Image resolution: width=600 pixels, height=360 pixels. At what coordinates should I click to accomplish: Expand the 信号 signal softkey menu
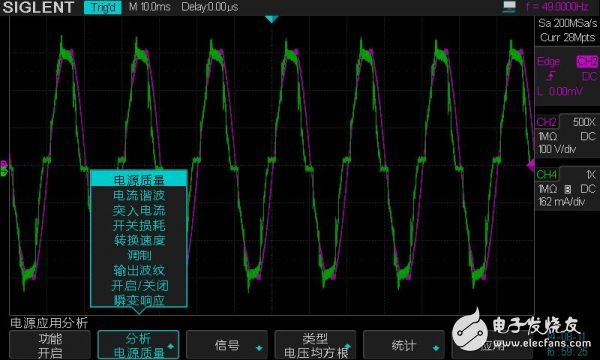[227, 345]
